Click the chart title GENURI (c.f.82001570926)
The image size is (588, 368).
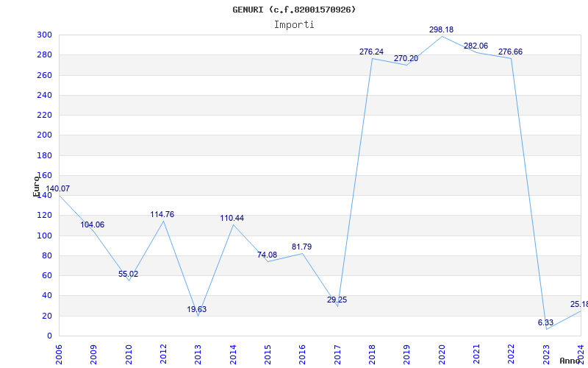pos(294,10)
